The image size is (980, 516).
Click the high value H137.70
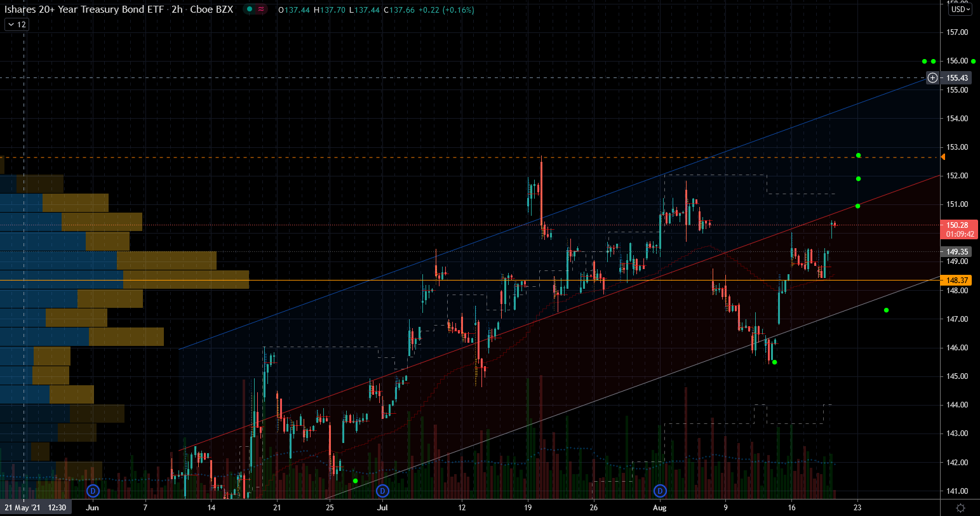click(x=329, y=10)
